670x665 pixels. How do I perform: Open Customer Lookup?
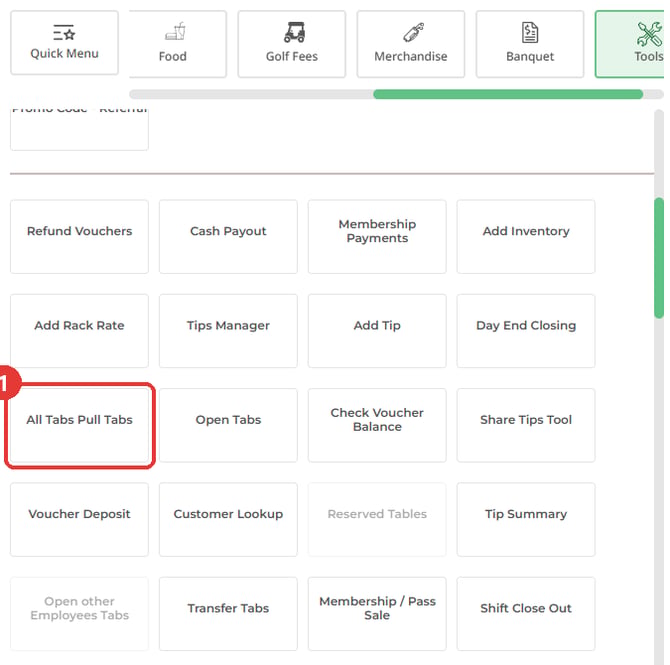pyautogui.click(x=228, y=520)
